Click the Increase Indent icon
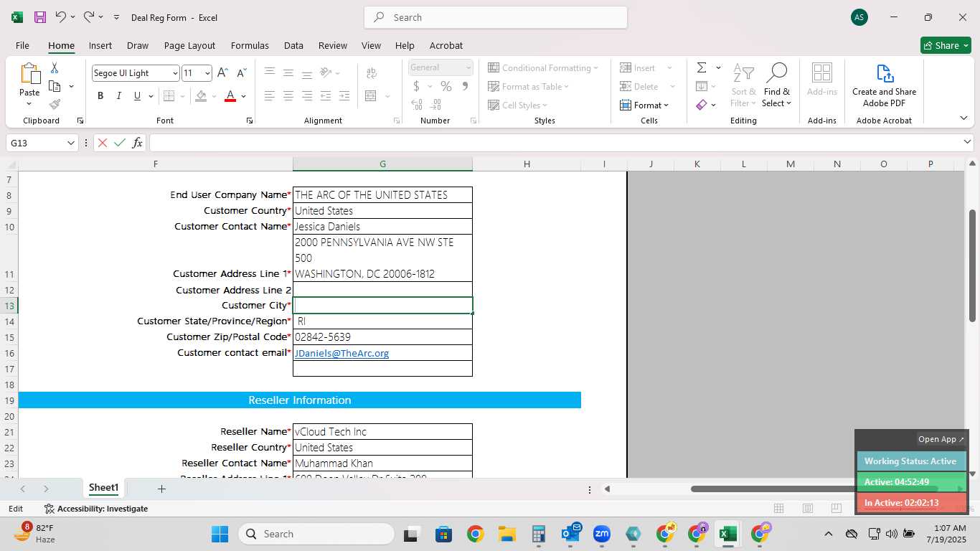980x551 pixels. click(344, 96)
